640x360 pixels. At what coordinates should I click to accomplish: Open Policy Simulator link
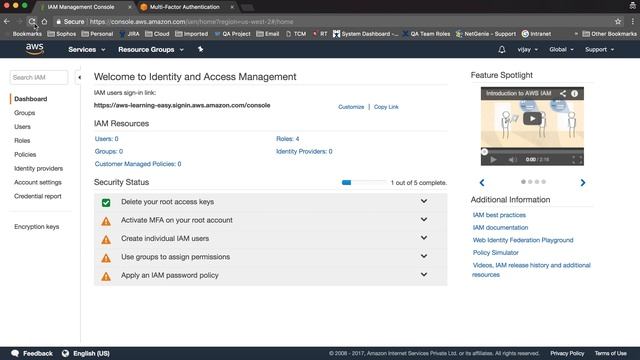click(x=496, y=253)
